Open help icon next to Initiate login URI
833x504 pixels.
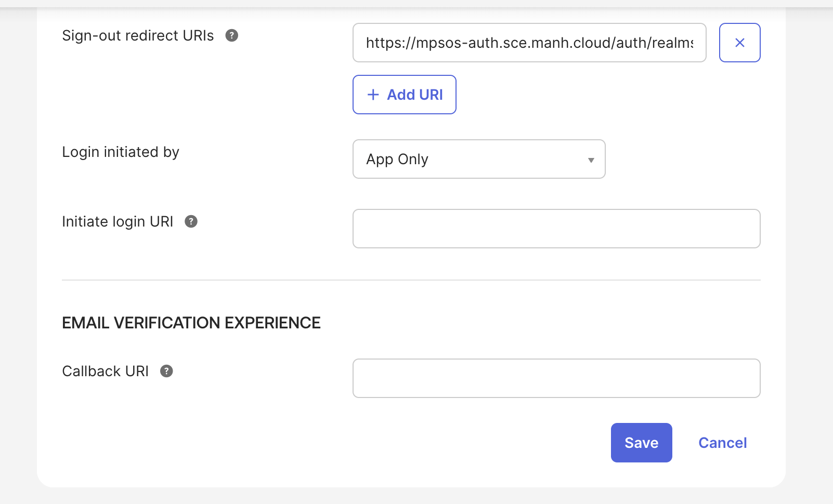point(191,221)
